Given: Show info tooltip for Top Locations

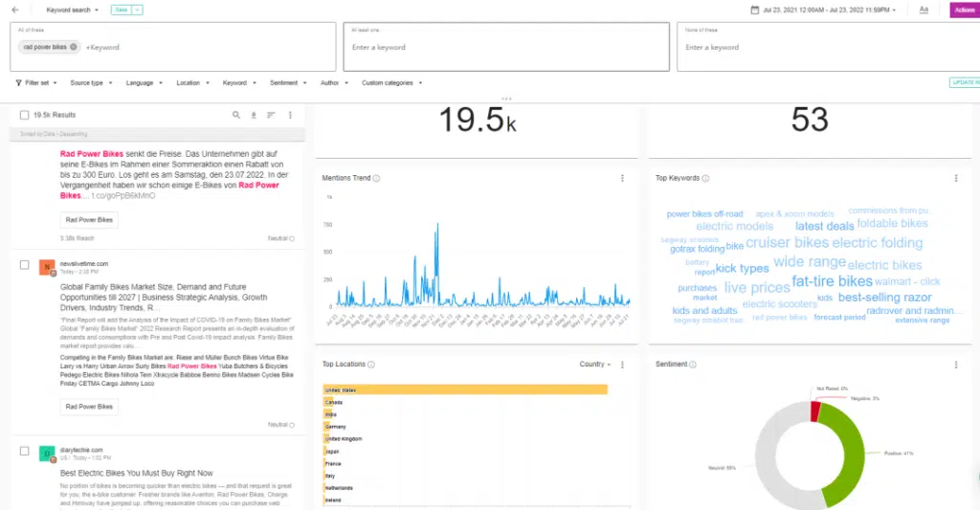Looking at the screenshot, I should 371,365.
